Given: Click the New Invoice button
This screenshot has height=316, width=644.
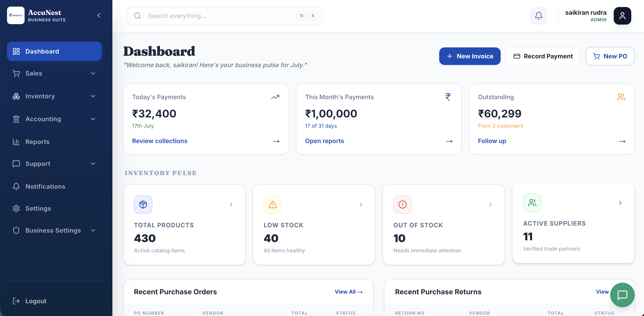Looking at the screenshot, I should (470, 56).
